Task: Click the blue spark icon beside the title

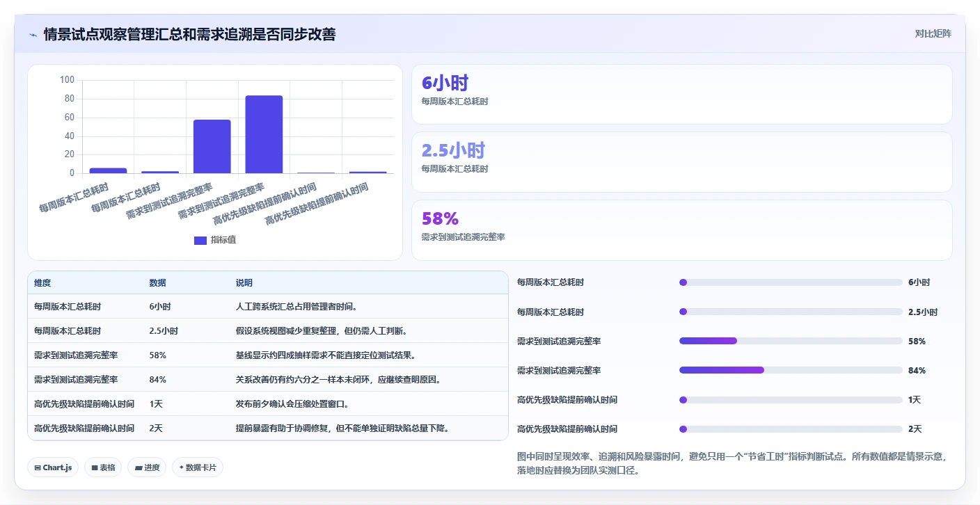Action: (33, 34)
